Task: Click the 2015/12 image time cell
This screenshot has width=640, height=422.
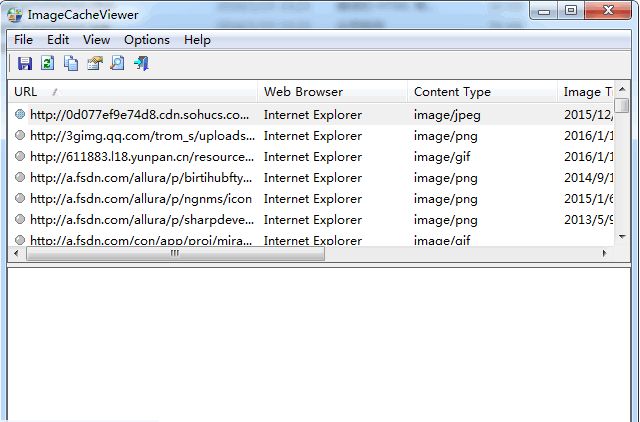Action: point(589,115)
